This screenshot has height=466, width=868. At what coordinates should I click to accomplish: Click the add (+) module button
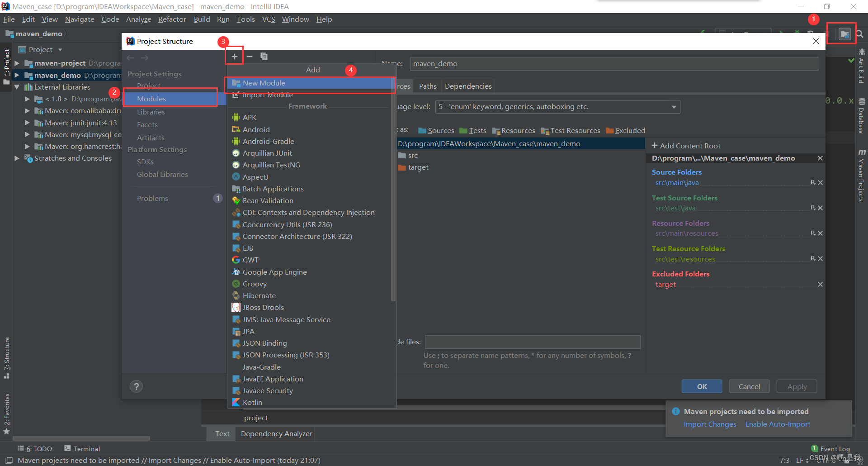[x=235, y=57]
